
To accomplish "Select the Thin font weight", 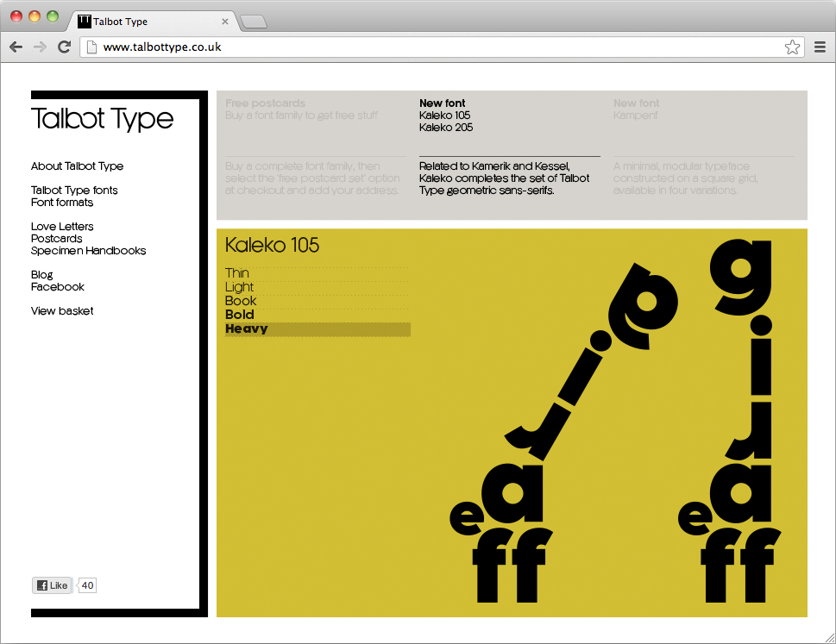I will (317, 273).
